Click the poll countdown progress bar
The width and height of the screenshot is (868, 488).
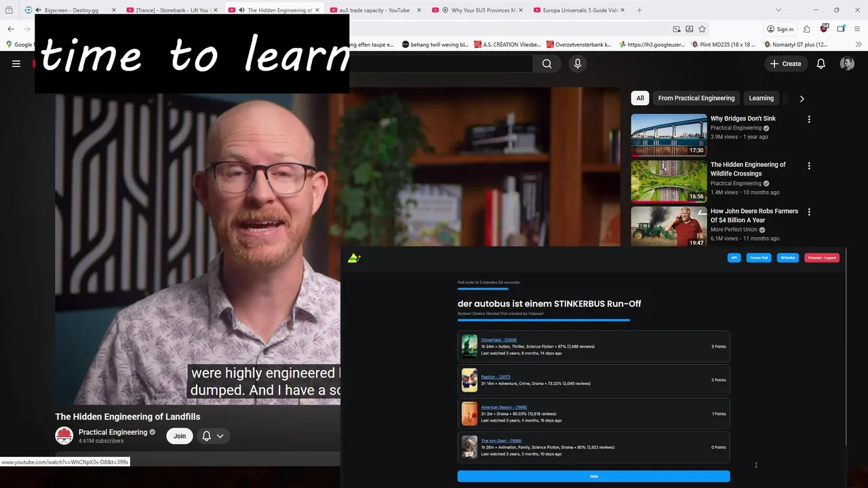[x=483, y=289]
